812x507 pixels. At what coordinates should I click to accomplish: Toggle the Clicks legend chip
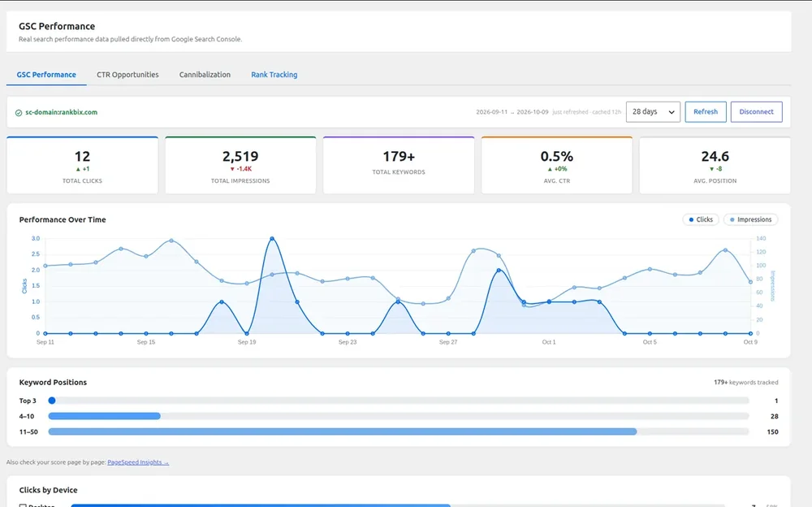click(x=701, y=220)
